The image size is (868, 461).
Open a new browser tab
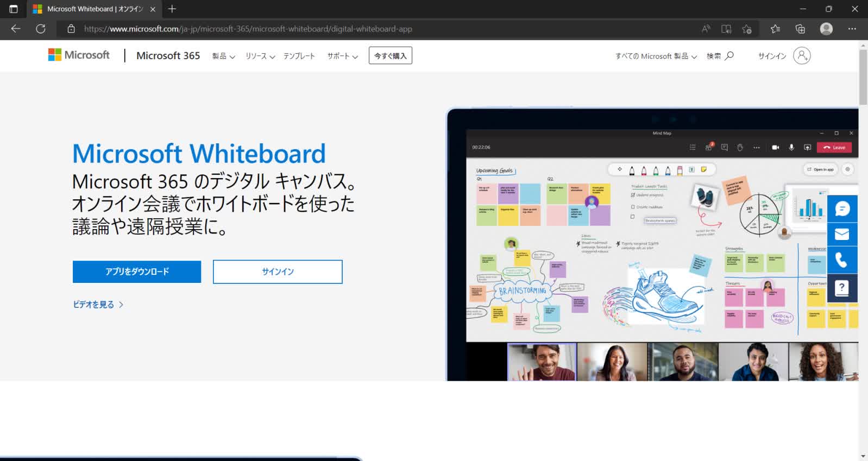172,9
